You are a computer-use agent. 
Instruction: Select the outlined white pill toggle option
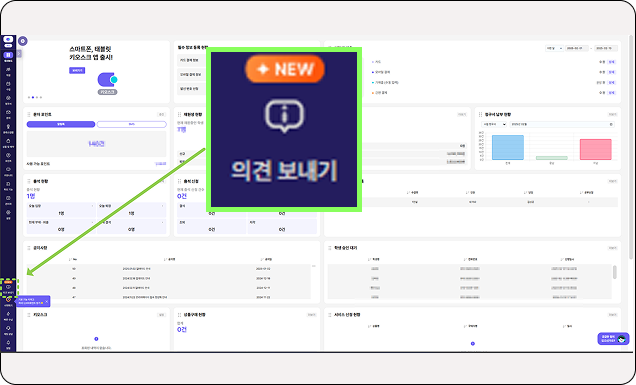[x=132, y=124]
